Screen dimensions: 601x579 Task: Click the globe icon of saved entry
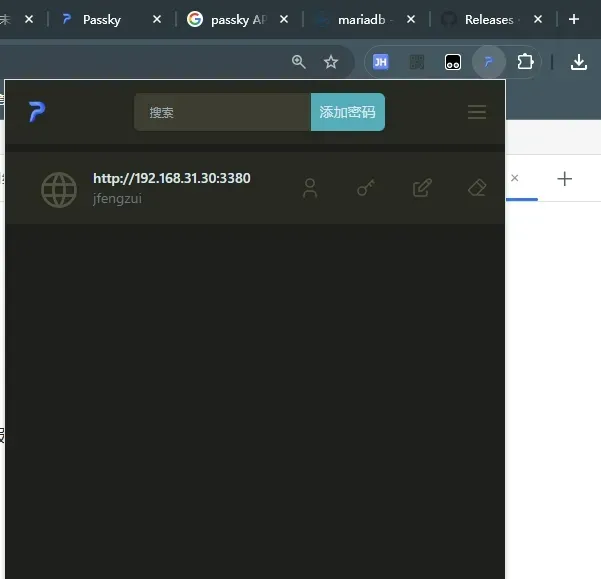[x=59, y=188]
